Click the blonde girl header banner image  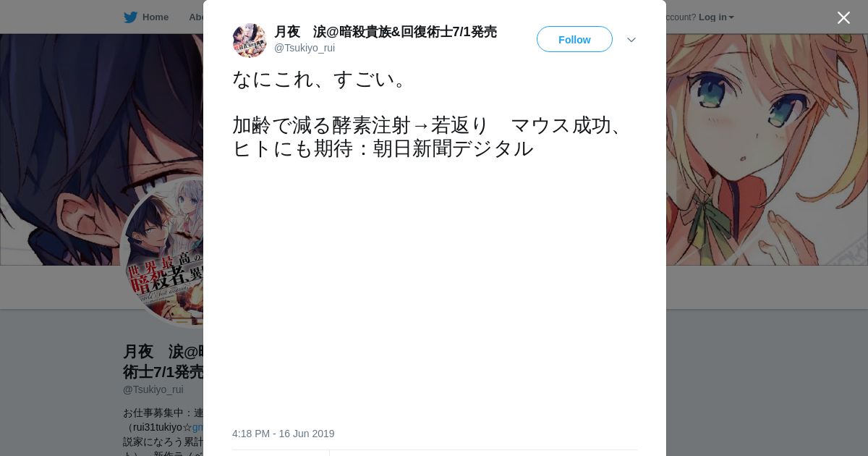(767, 149)
